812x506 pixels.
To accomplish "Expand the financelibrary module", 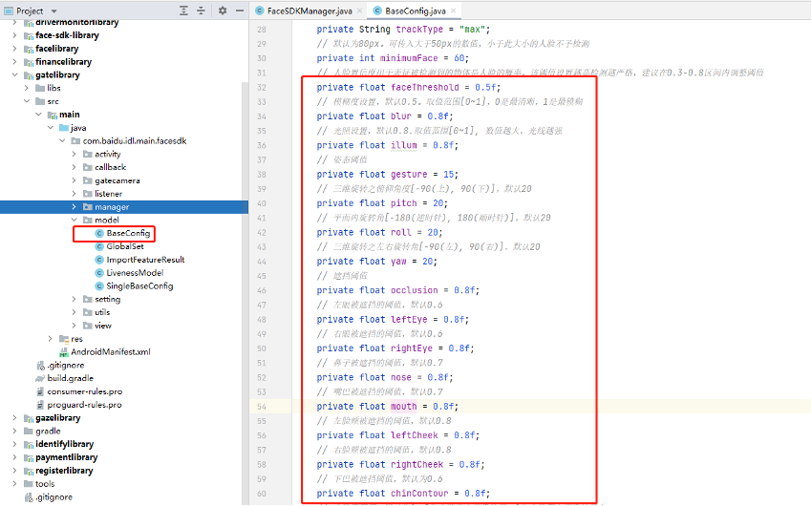I will [x=14, y=61].
